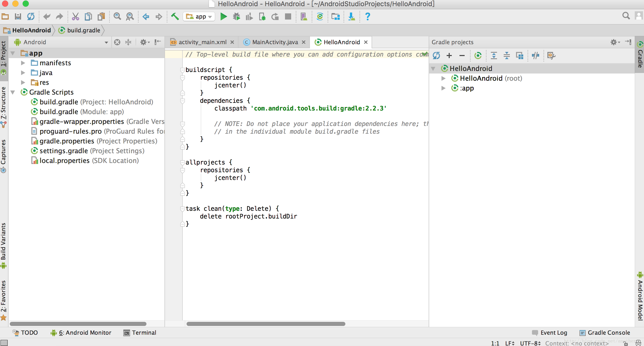This screenshot has height=346, width=644.
Task: Click the Run with Coverage icon
Action: pos(249,17)
